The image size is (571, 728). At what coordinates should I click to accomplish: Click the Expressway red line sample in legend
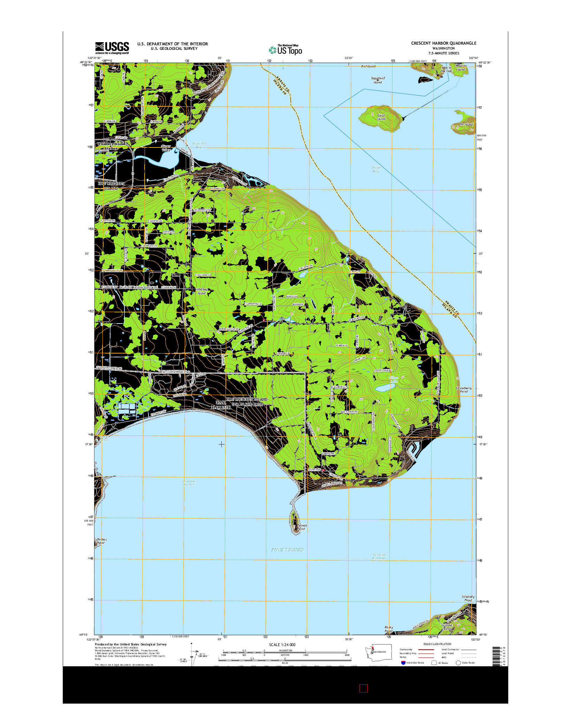pos(426,650)
